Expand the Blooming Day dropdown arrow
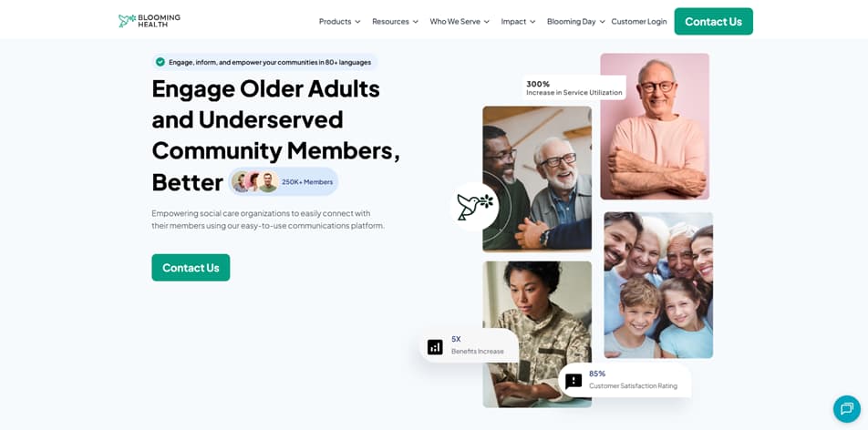Image resolution: width=868 pixels, height=430 pixels. coord(603,22)
